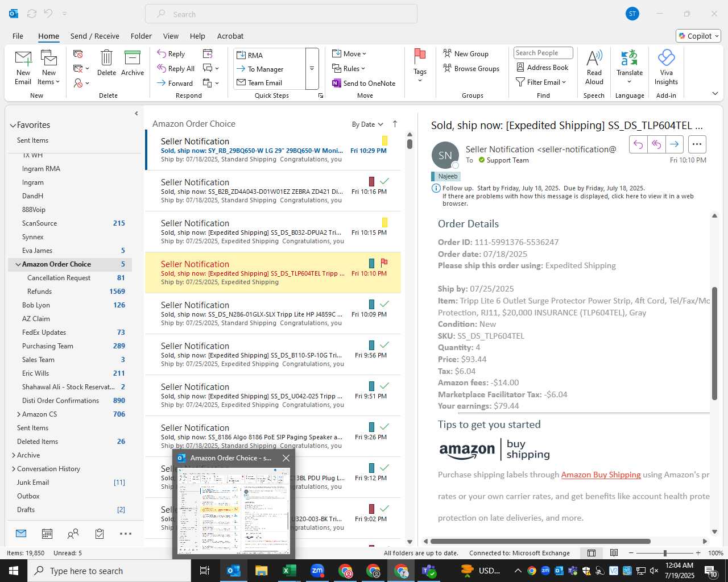Click Send/Receive All Folders quick access icon
728x582 pixels.
pos(32,14)
